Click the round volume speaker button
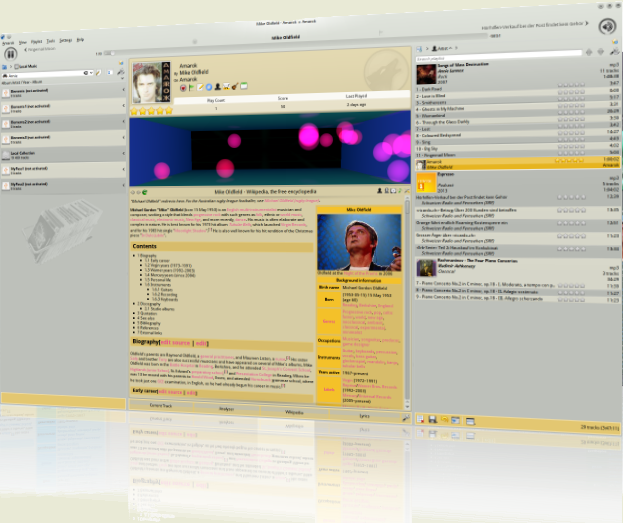 (x=607, y=26)
